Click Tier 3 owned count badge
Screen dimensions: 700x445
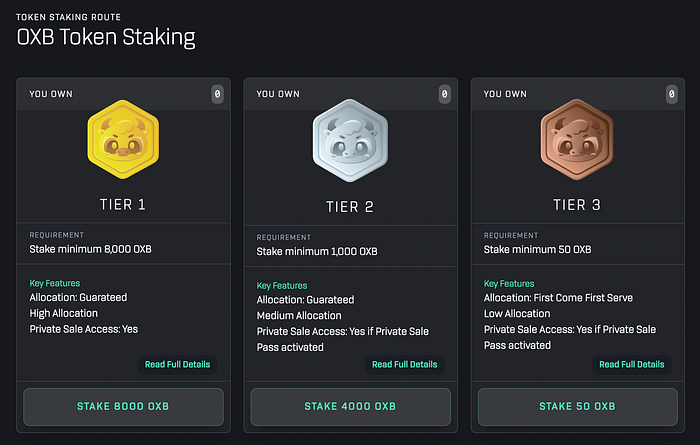(x=671, y=94)
